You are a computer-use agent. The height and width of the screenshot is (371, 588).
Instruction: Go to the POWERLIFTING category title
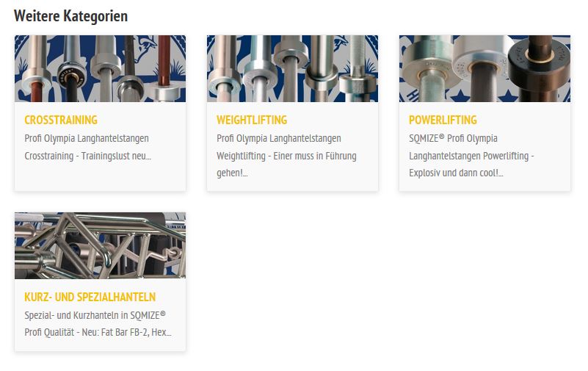443,120
